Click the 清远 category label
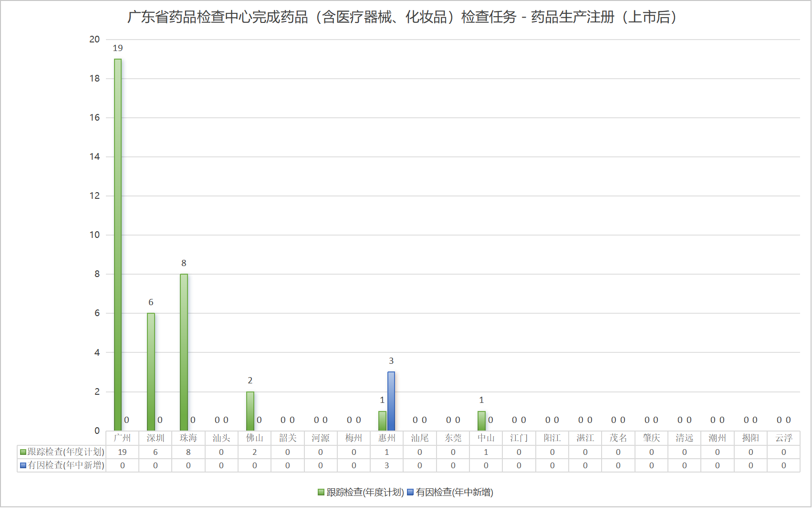The image size is (812, 514). (x=685, y=438)
